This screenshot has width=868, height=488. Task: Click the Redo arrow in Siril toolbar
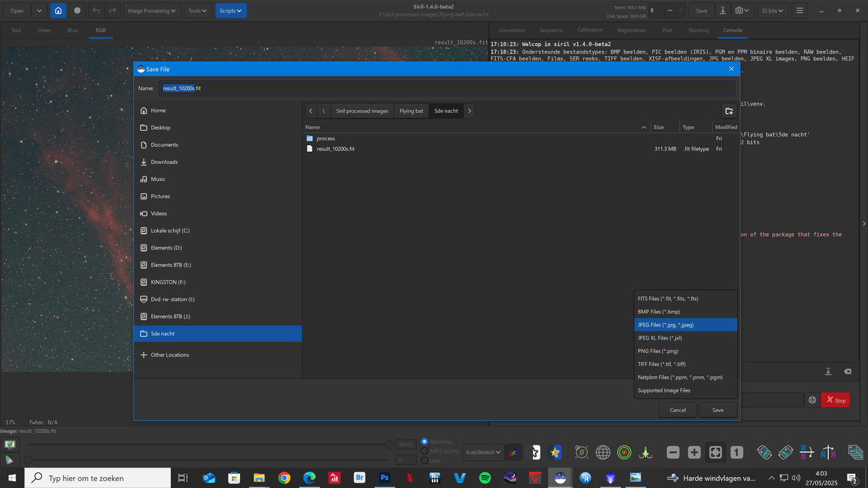[x=113, y=11]
